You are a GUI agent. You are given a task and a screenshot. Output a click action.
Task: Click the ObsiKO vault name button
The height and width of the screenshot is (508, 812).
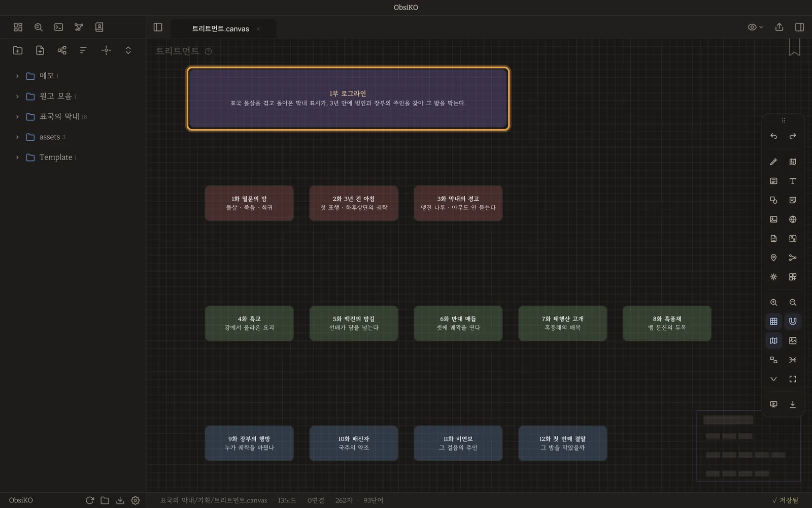point(21,500)
